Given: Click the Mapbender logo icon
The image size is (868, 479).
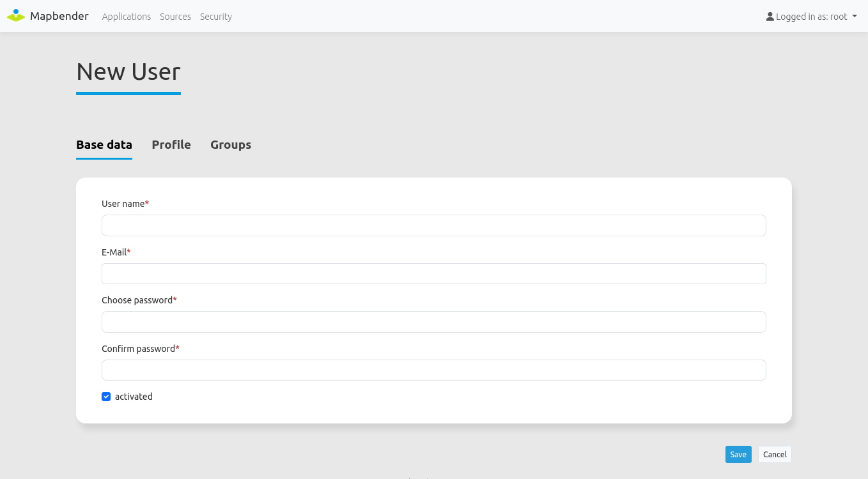Looking at the screenshot, I should [x=16, y=16].
